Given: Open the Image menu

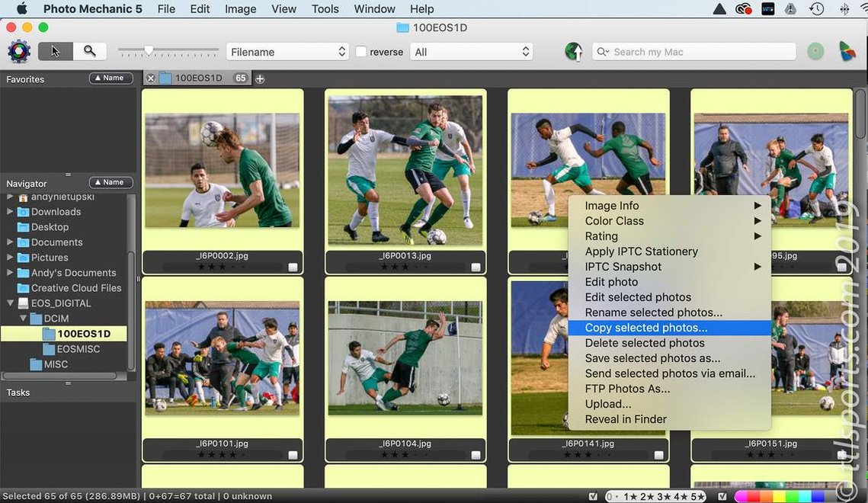Looking at the screenshot, I should pyautogui.click(x=240, y=9).
